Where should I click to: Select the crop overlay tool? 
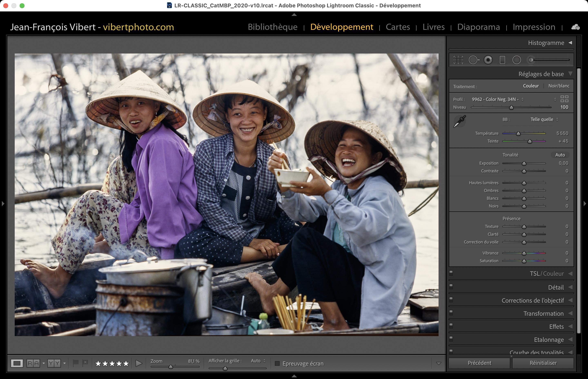tap(458, 60)
